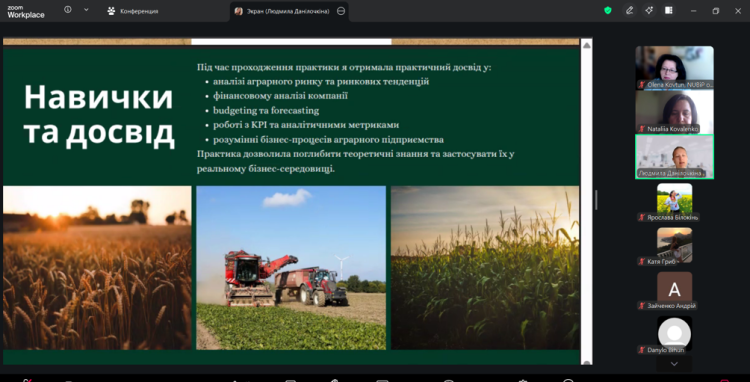
Task: Select Nataliia Kovalenko's video thumbnail
Action: coord(674,112)
